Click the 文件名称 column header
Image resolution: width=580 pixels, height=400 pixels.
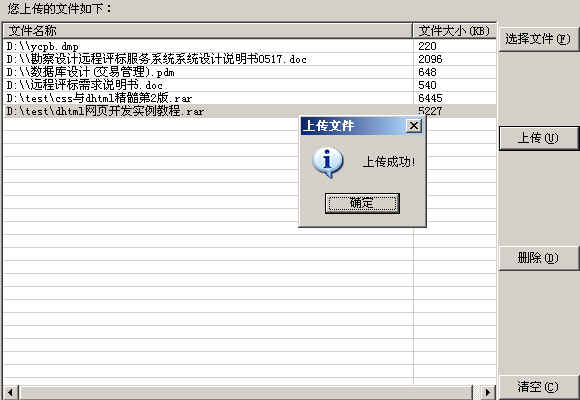click(208, 31)
